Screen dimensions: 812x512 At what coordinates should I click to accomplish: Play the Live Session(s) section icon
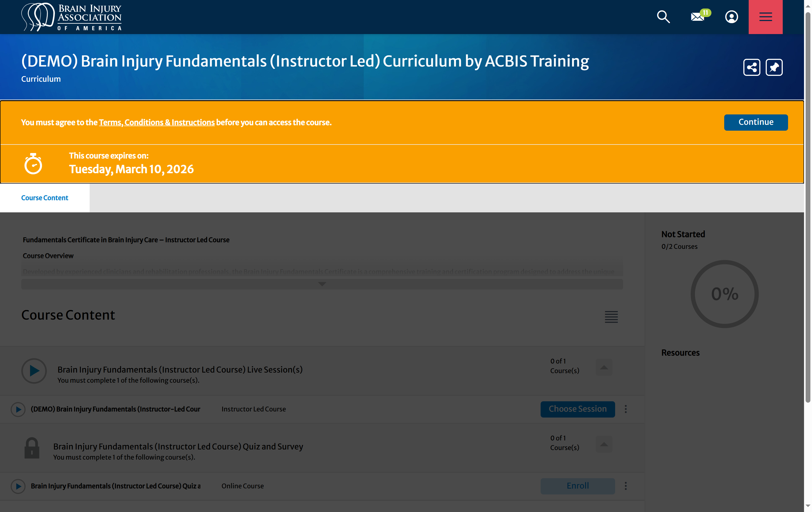[x=34, y=370]
